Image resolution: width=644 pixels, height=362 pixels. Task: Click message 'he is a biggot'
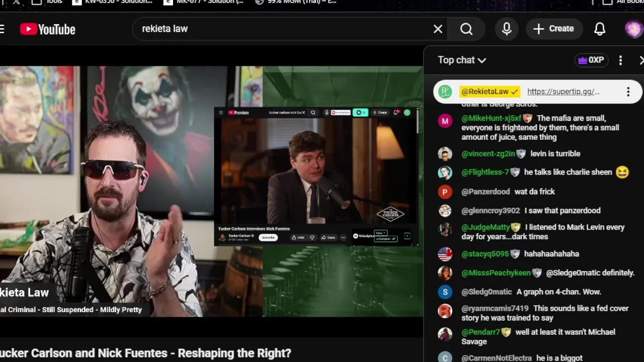pyautogui.click(x=559, y=358)
